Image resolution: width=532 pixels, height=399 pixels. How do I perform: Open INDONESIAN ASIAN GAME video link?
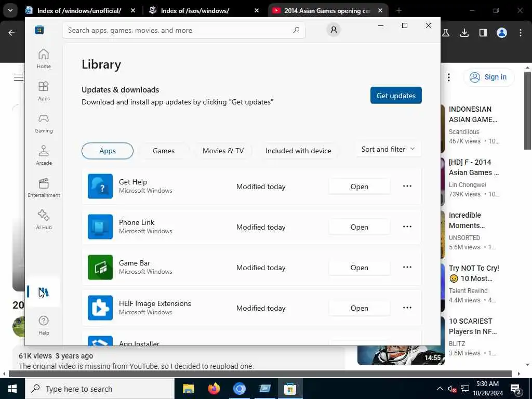click(473, 114)
